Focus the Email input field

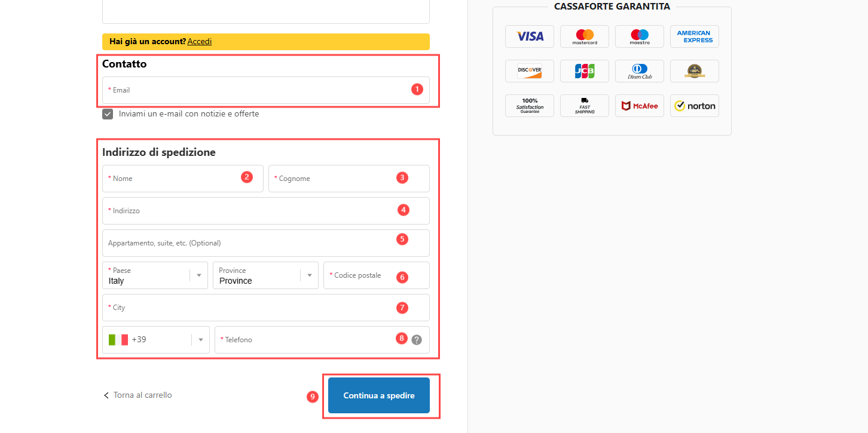[x=257, y=90]
